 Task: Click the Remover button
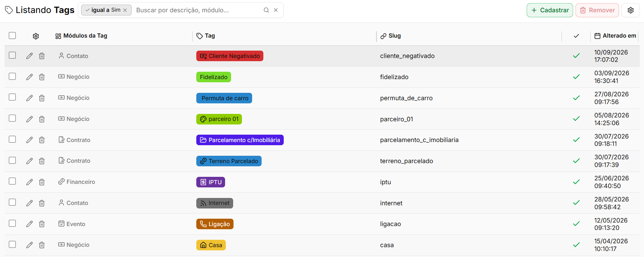coord(597,10)
